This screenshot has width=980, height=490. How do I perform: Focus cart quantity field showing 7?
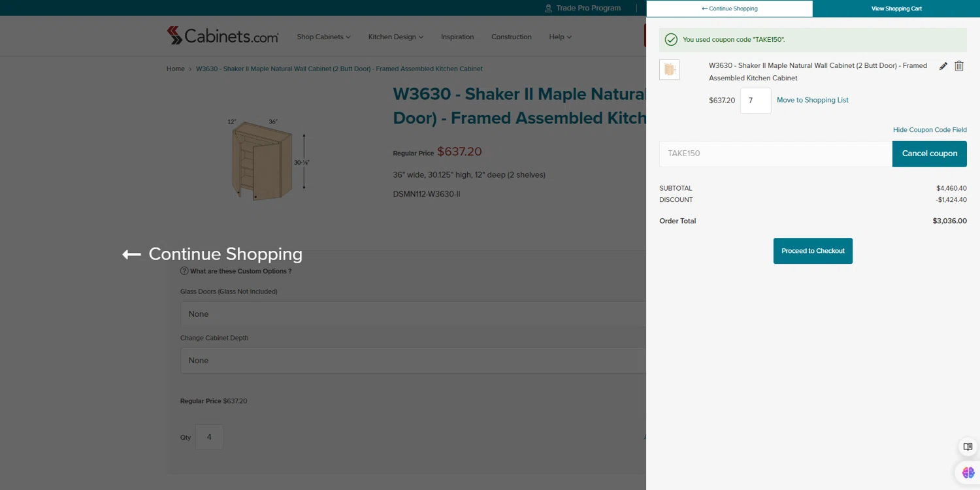[x=755, y=101]
